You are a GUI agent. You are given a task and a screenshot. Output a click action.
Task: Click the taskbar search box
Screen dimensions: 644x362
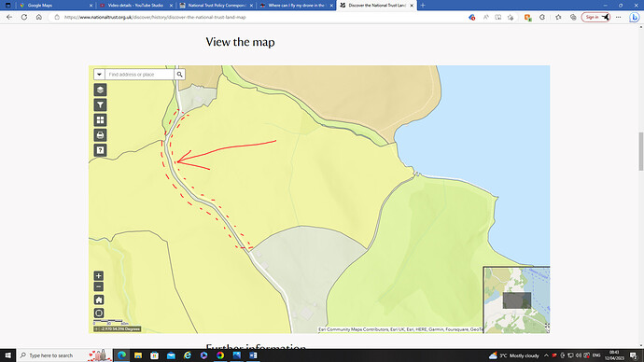click(x=65, y=355)
